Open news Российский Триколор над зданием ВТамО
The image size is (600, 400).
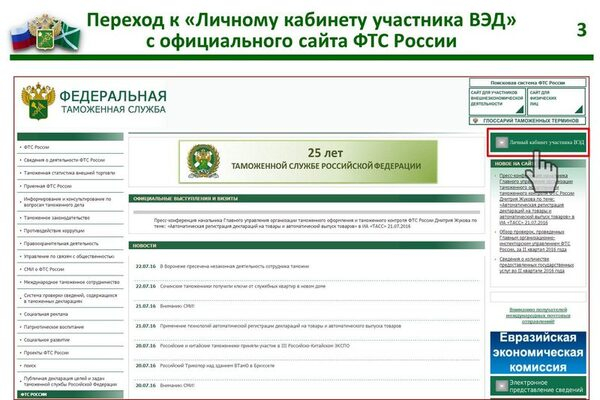217,366
